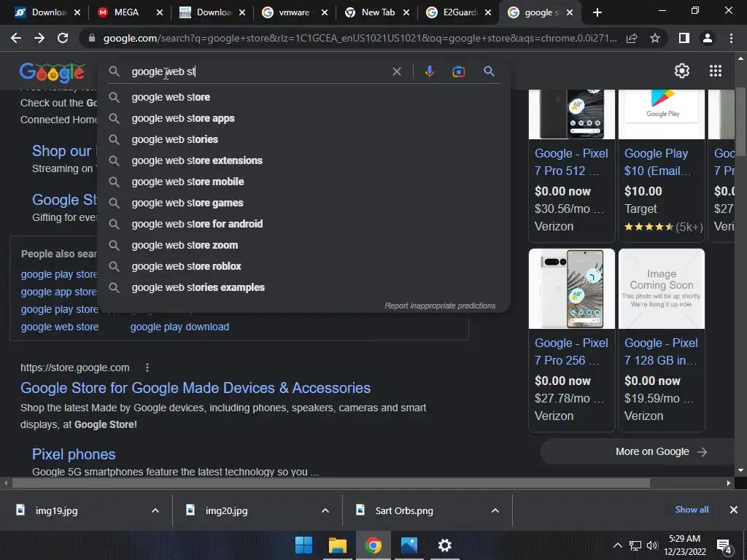Open Pixel 7 Pro 256 product thumbnail

[572, 289]
